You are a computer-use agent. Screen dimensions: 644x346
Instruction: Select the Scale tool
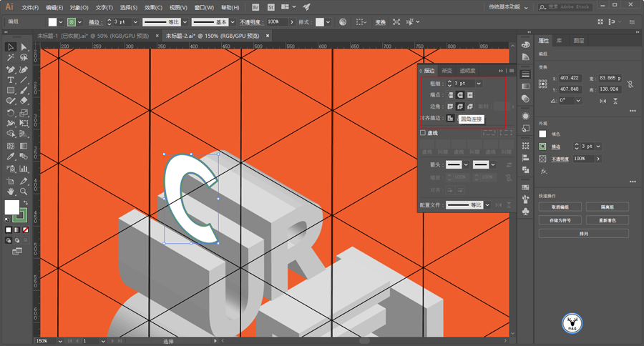24,112
